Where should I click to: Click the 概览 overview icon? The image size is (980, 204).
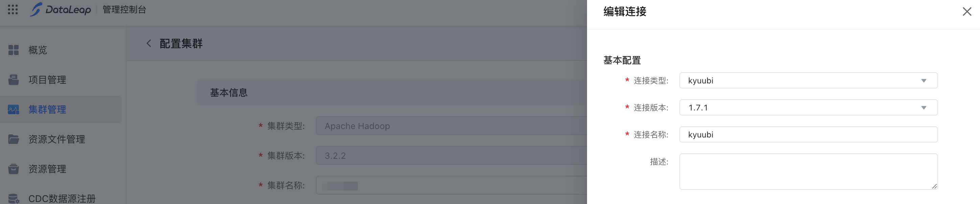pos(14,50)
